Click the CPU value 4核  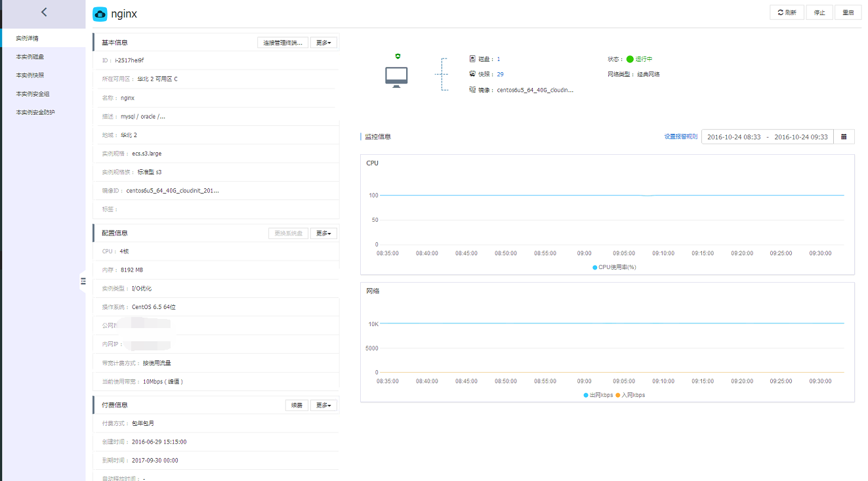tap(125, 251)
